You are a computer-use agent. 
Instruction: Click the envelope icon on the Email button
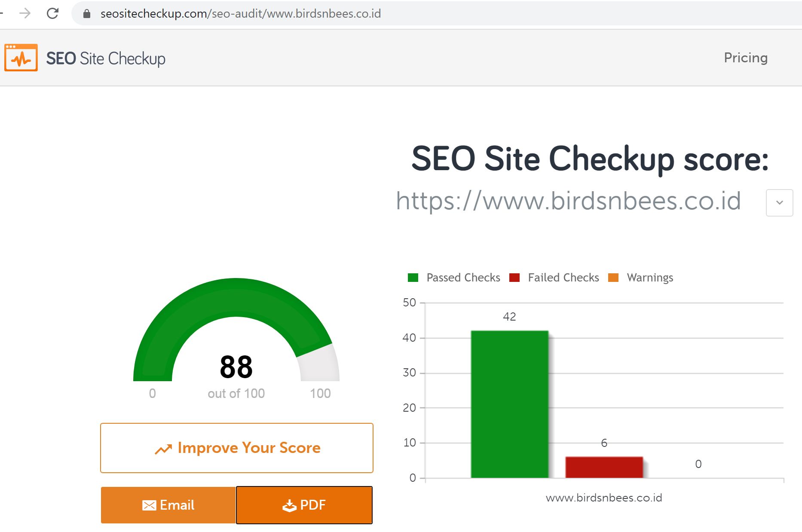[149, 505]
